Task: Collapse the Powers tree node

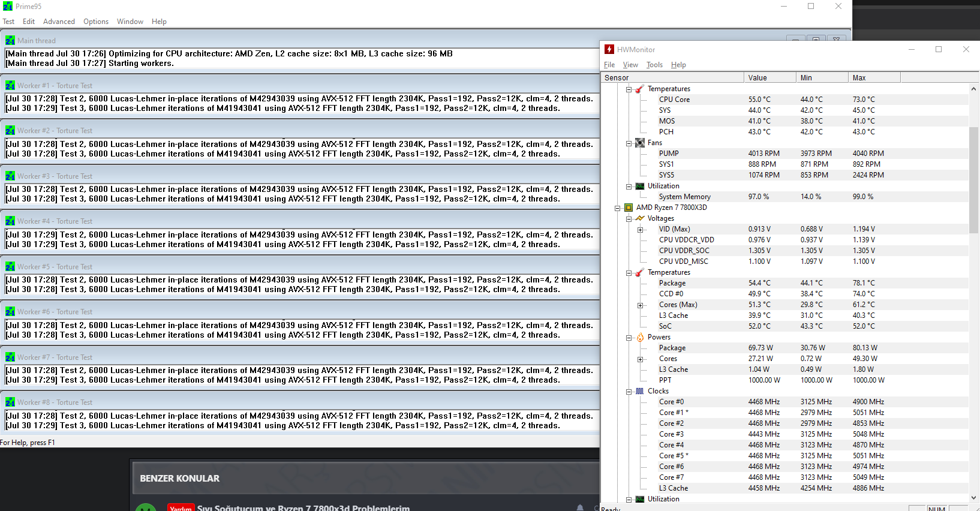Action: tap(629, 337)
